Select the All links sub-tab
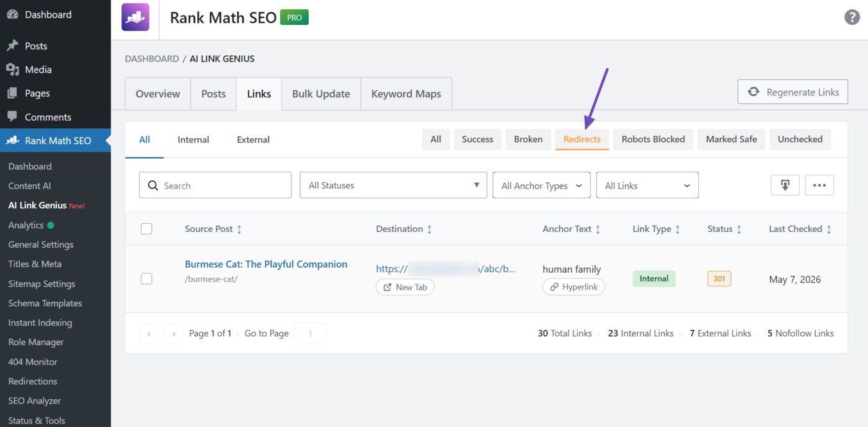Viewport: 868px width, 427px height. (x=144, y=139)
